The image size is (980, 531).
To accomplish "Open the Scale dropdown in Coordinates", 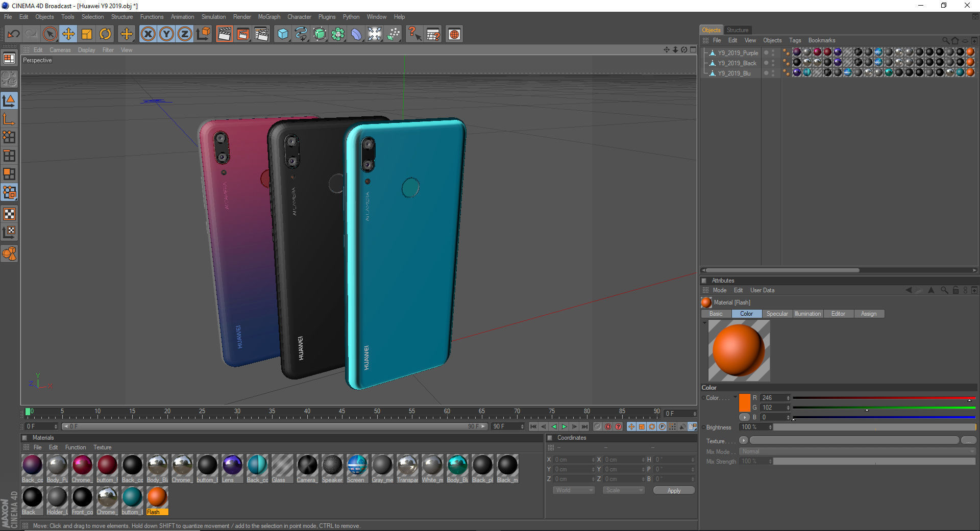I will point(624,490).
